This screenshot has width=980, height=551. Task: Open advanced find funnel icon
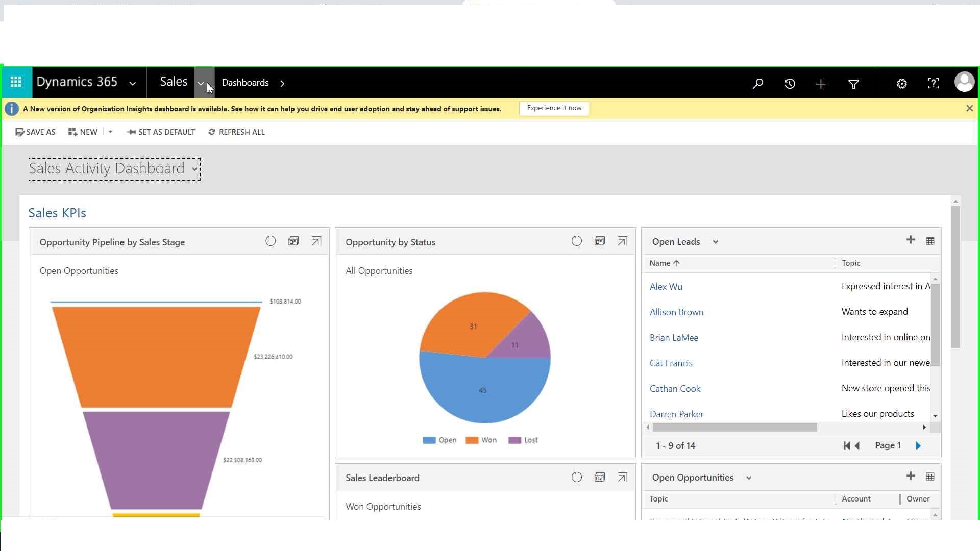(853, 83)
